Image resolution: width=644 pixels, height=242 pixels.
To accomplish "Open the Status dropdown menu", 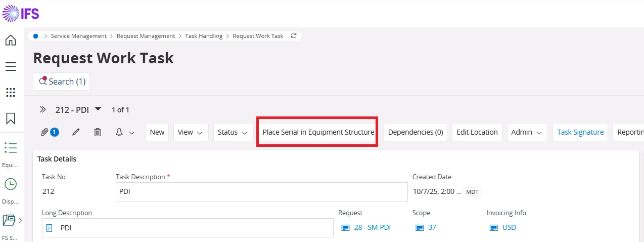I will pos(233,132).
